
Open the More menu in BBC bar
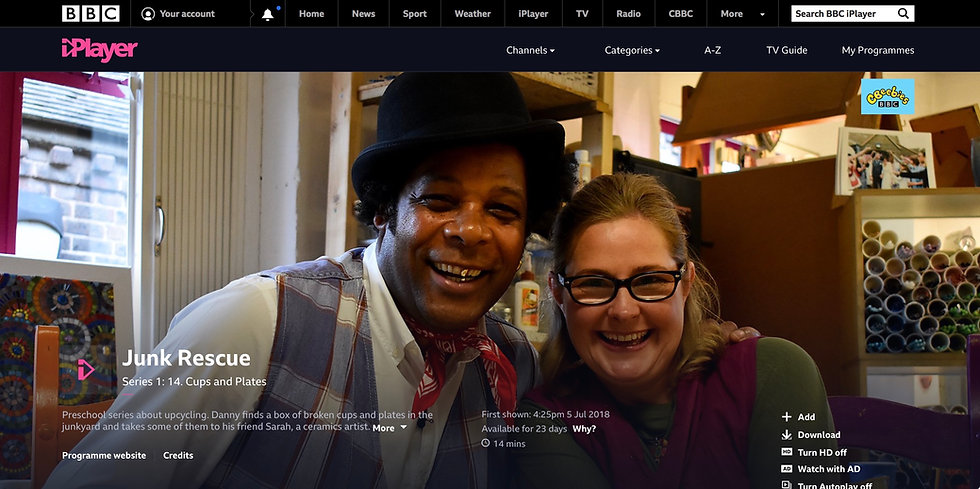point(742,14)
